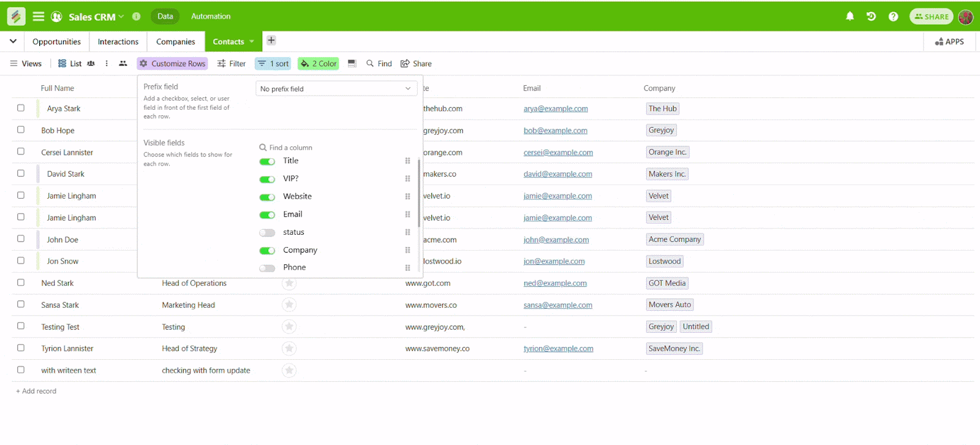Screen dimensions: 980x445
Task: Click drag handle icon beside Title field
Action: click(x=407, y=161)
